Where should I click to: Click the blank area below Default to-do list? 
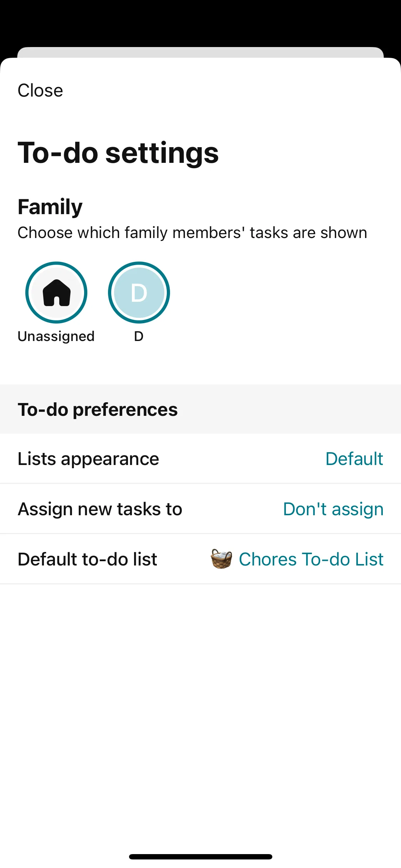200,695
